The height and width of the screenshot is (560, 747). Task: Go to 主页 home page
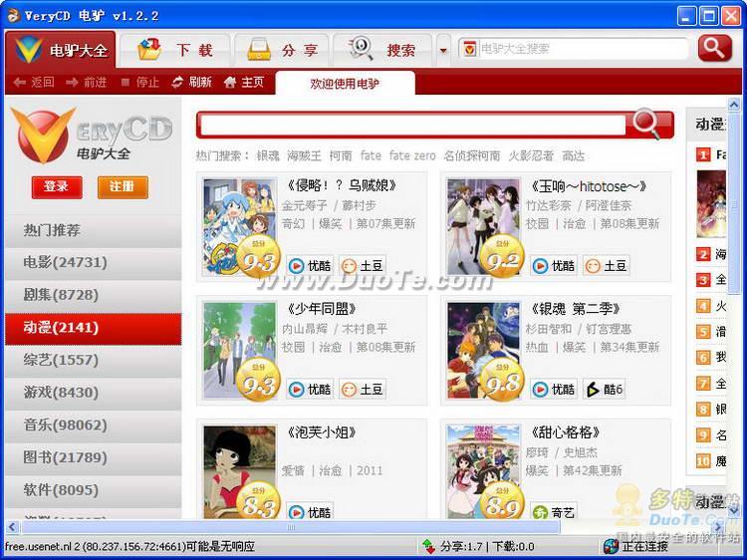244,82
